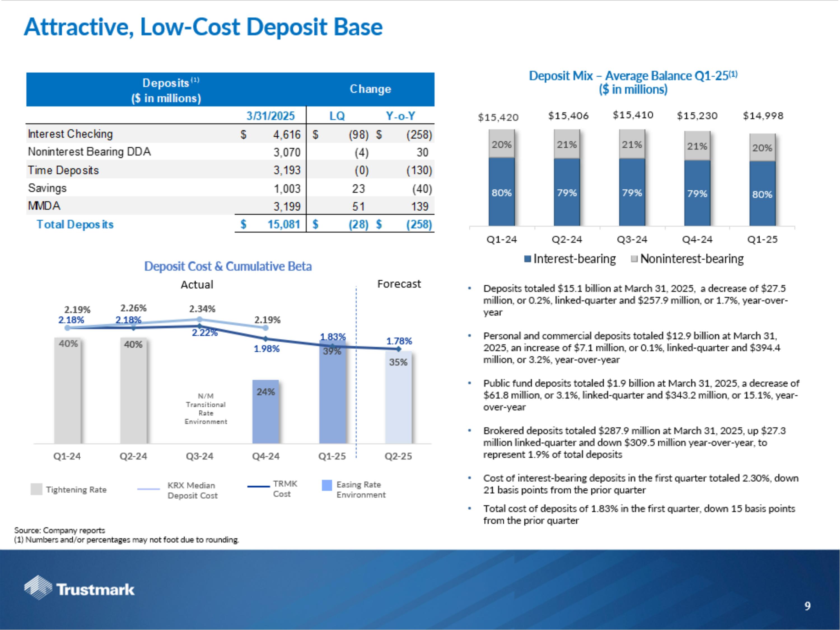Click the Noninterest-bearing legend square
This screenshot has height=630, width=840.
click(634, 259)
